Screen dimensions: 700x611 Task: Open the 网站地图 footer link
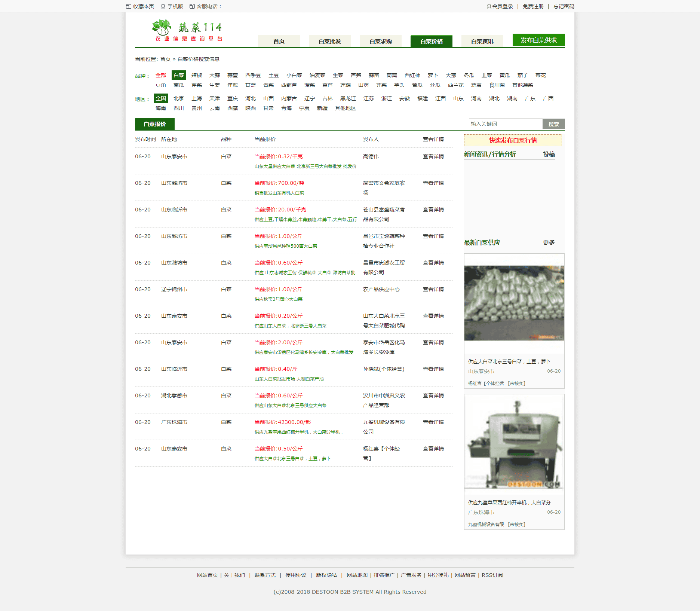(357, 575)
